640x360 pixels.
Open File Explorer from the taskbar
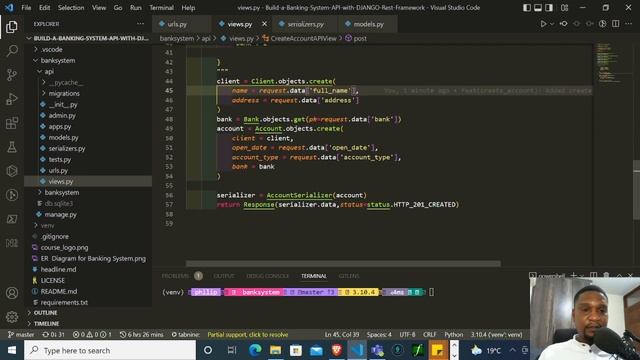click(276, 350)
